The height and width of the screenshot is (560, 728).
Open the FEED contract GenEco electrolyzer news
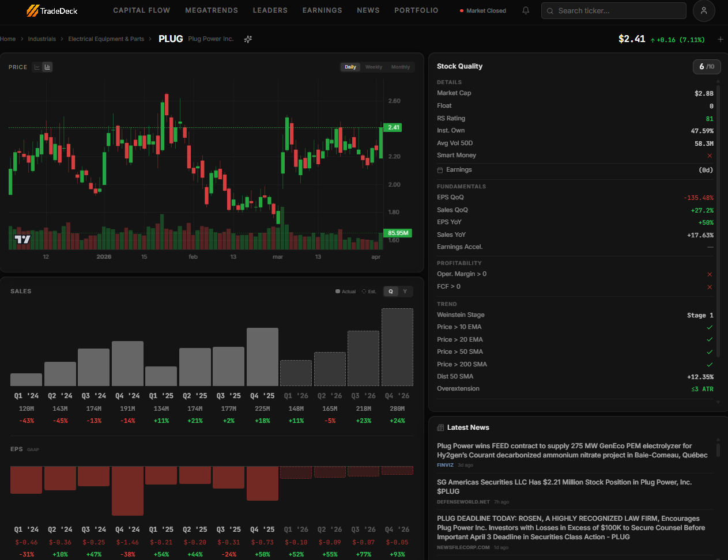(572, 451)
